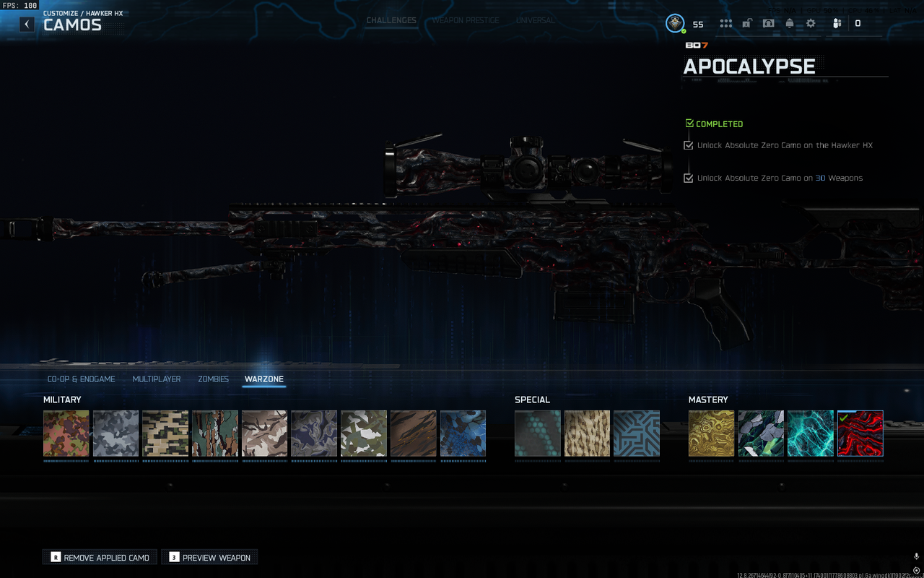Image resolution: width=924 pixels, height=578 pixels.
Task: Open the notifications bell icon
Action: (x=790, y=23)
